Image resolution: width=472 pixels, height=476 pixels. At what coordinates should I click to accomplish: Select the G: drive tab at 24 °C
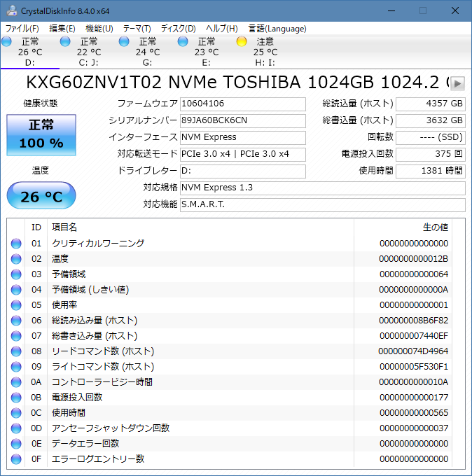click(x=148, y=52)
